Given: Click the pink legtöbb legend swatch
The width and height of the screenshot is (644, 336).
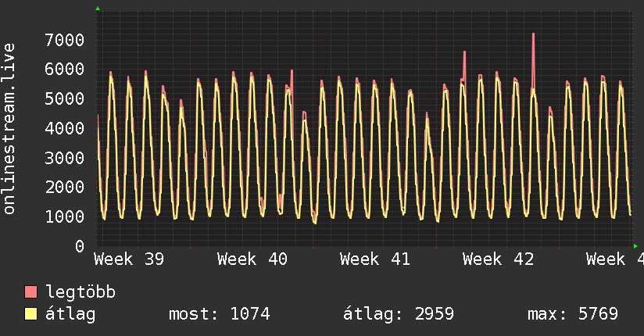Looking at the screenshot, I should (x=30, y=292).
